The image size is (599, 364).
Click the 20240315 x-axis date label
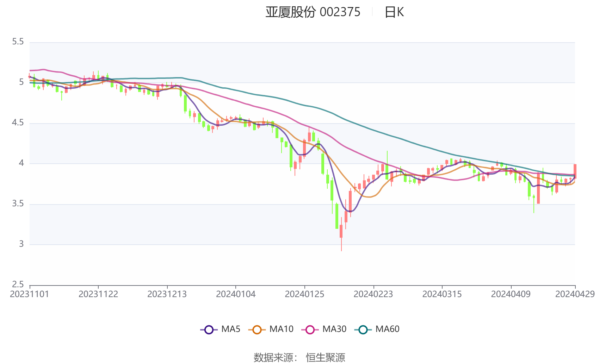[442, 294]
